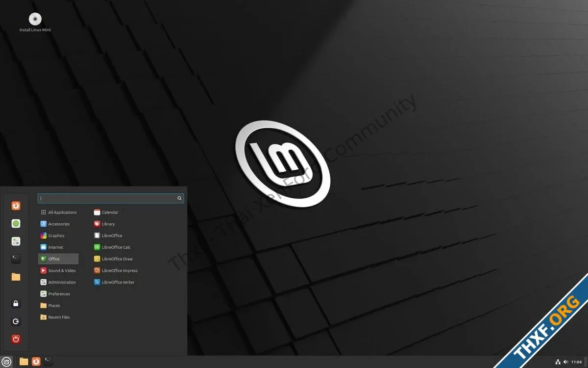Image resolution: width=588 pixels, height=368 pixels.
Task: Click the Linux Mint menu button in panel
Action: [x=7, y=362]
